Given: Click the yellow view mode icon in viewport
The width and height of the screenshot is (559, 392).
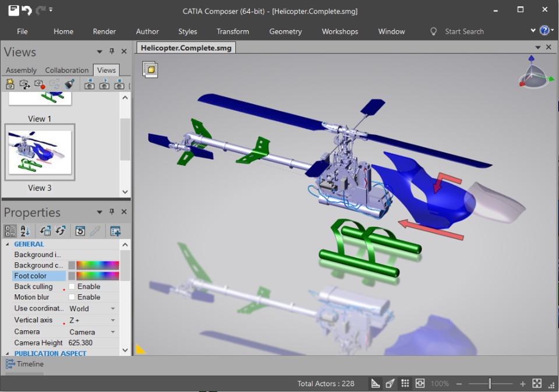Looking at the screenshot, I should click(x=150, y=69).
